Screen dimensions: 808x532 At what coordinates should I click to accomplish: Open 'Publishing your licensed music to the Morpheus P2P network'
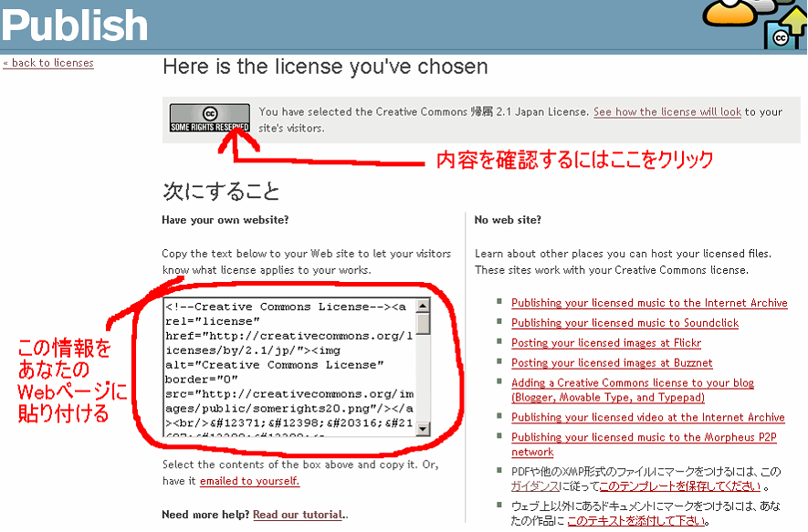point(644,444)
